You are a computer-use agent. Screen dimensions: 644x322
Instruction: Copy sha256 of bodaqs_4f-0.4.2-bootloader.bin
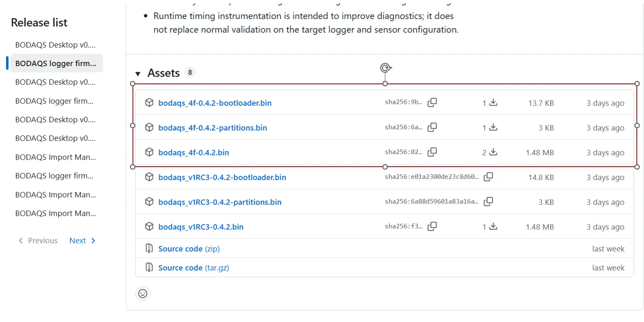tap(432, 102)
